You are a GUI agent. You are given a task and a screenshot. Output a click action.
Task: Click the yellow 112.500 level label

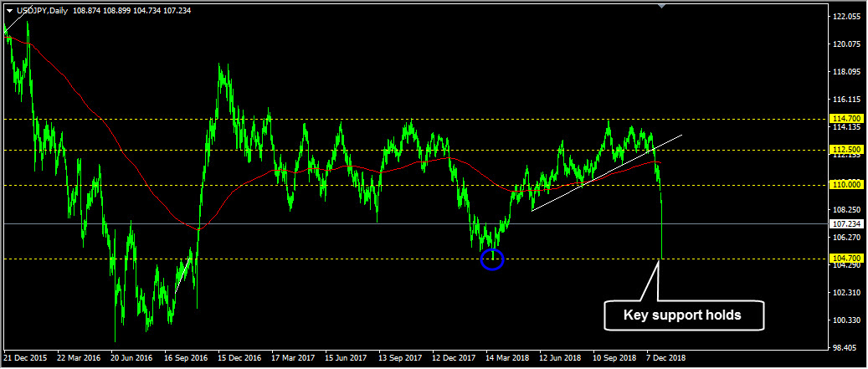[846, 150]
